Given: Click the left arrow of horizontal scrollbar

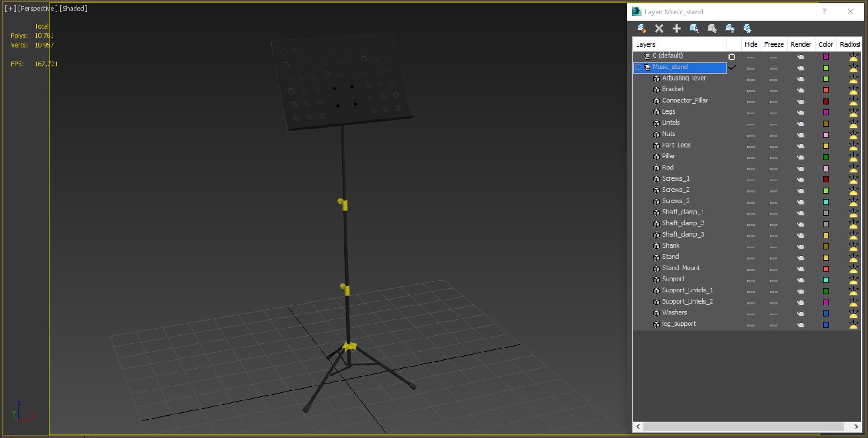Looking at the screenshot, I should 638,427.
